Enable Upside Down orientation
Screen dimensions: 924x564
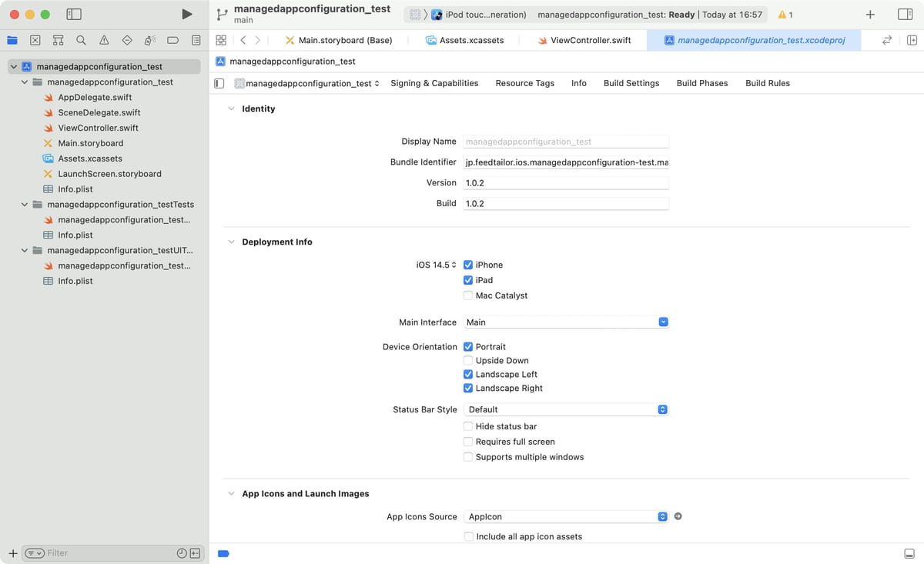pyautogui.click(x=468, y=361)
